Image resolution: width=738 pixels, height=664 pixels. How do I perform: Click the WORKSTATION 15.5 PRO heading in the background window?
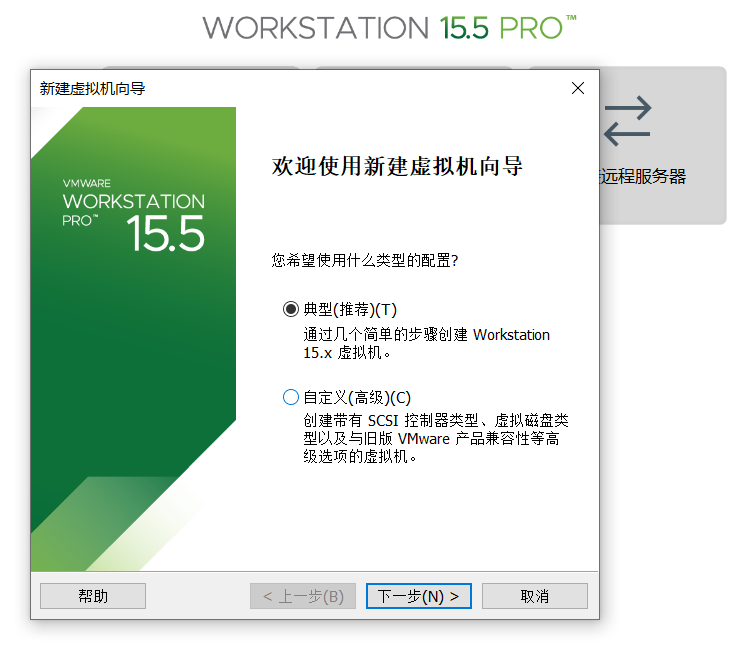click(x=389, y=28)
